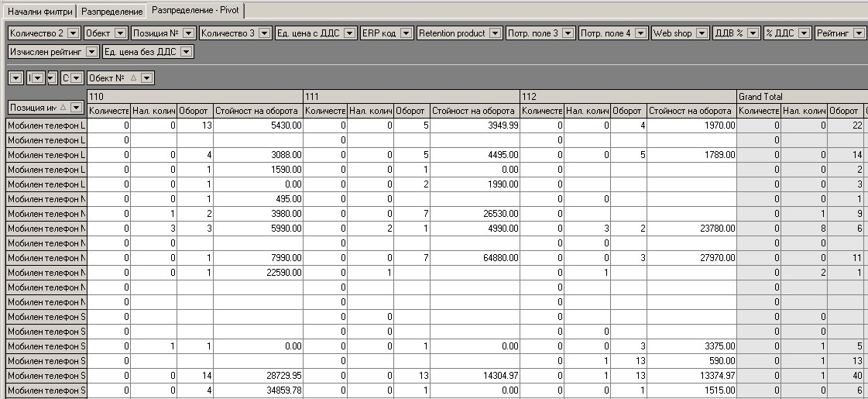Open the Количество 2 field dropdown
This screenshot has width=868, height=399.
pyautogui.click(x=73, y=33)
